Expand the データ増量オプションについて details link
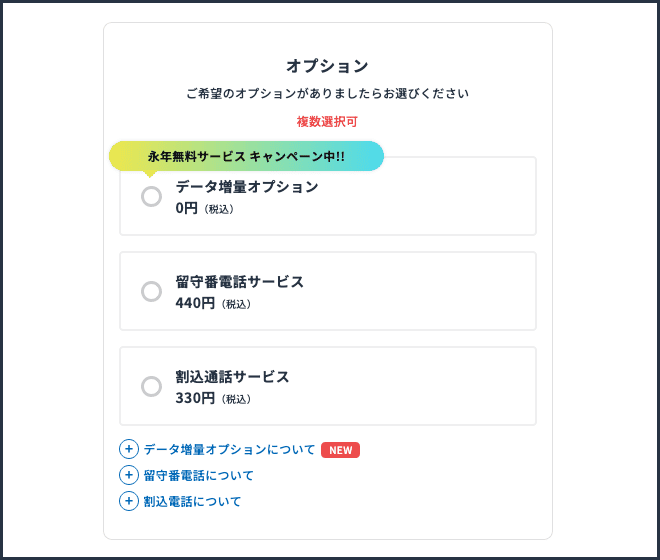Image resolution: width=660 pixels, height=560 pixels. [229, 450]
